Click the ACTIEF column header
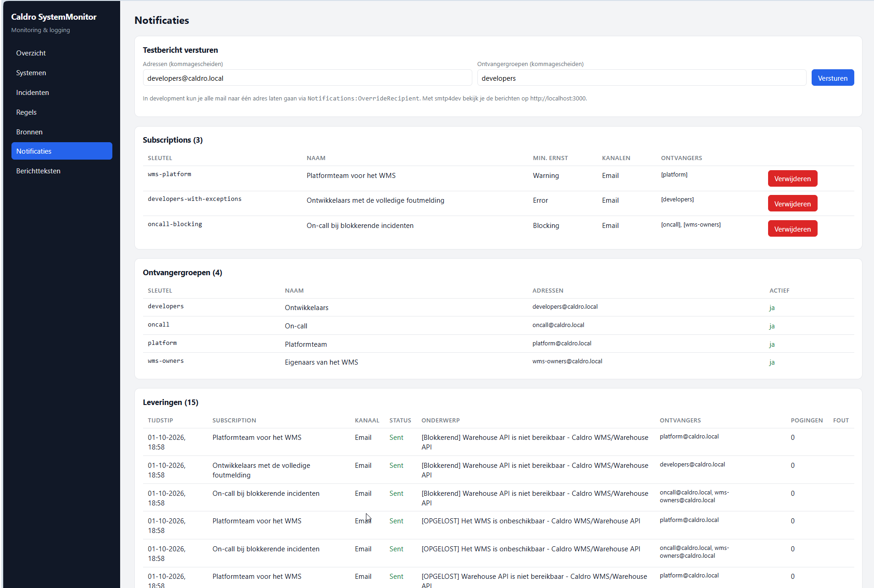 pyautogui.click(x=779, y=291)
